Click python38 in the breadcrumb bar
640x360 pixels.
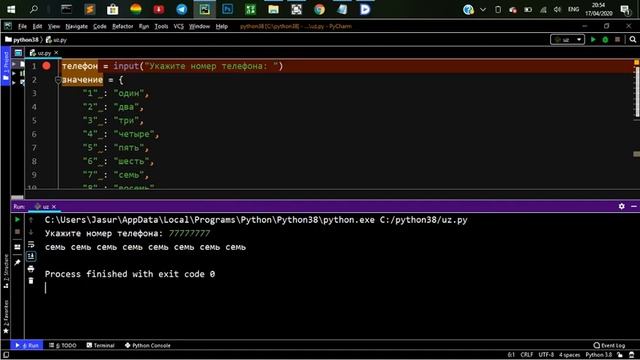(x=22, y=40)
